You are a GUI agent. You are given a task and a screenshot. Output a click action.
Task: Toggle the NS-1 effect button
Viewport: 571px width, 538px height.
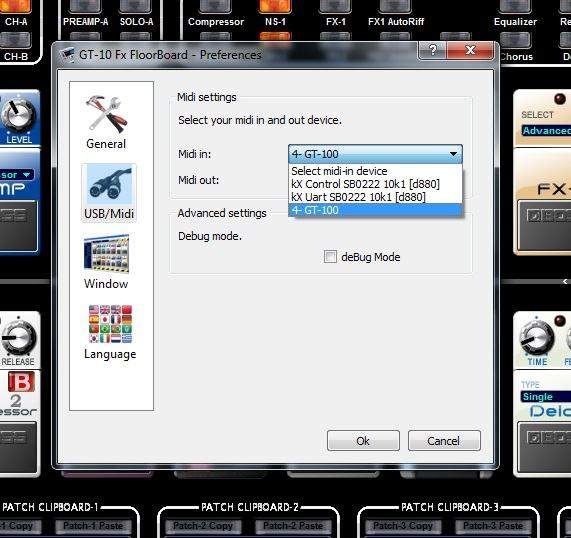275,6
